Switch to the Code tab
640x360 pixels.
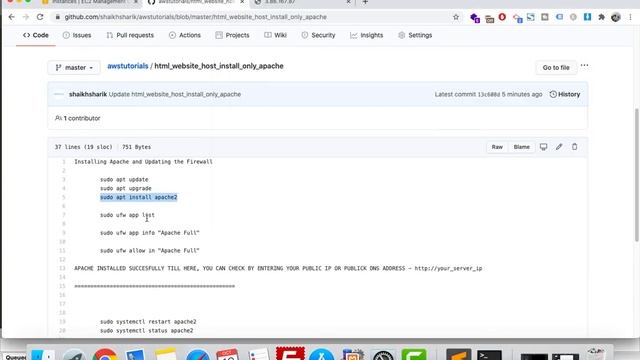(36, 35)
